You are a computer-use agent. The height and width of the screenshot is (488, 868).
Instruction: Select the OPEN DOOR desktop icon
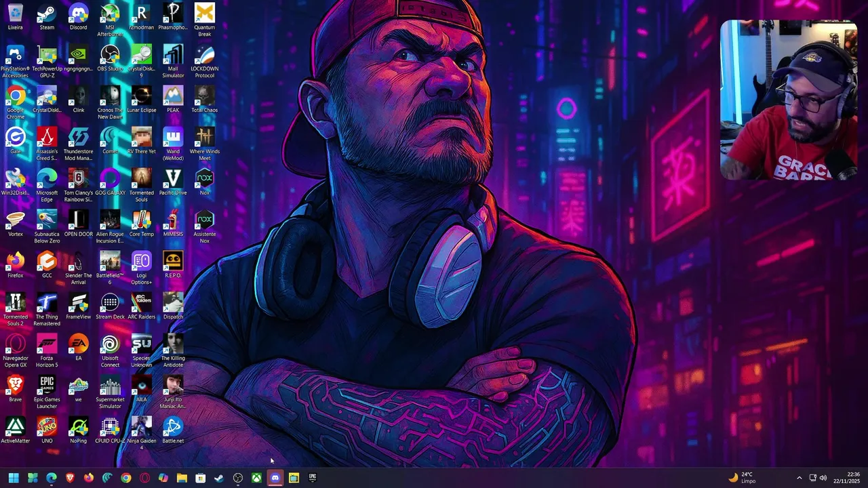79,224
